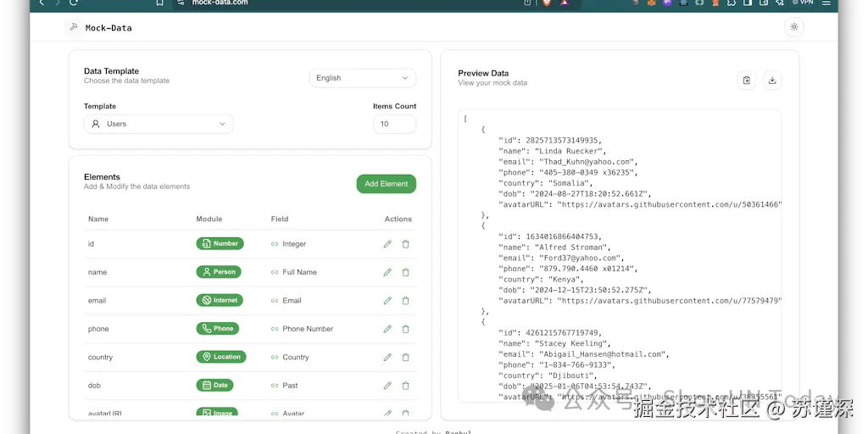Click the Module column header
Screen dimensions: 868x434
pyautogui.click(x=209, y=220)
